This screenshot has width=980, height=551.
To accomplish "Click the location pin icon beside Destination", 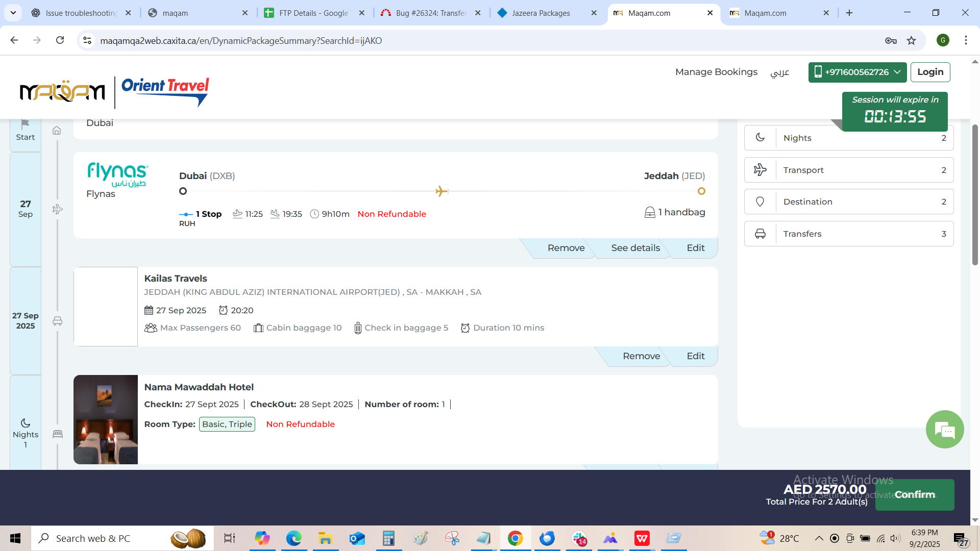I will 760,202.
